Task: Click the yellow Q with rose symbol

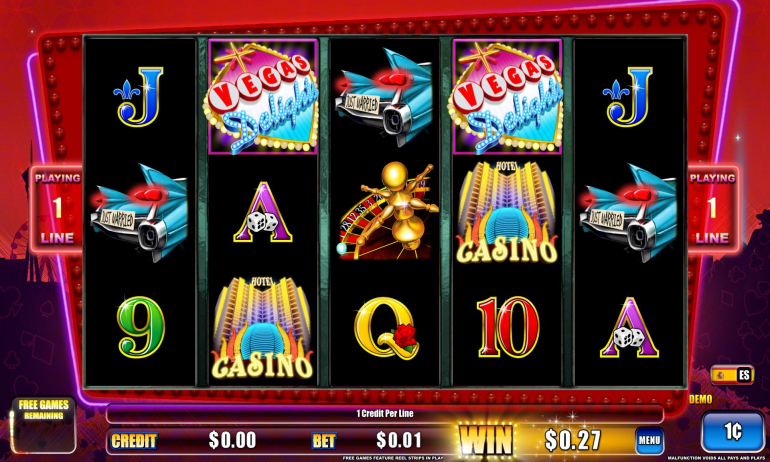Action: (x=386, y=328)
